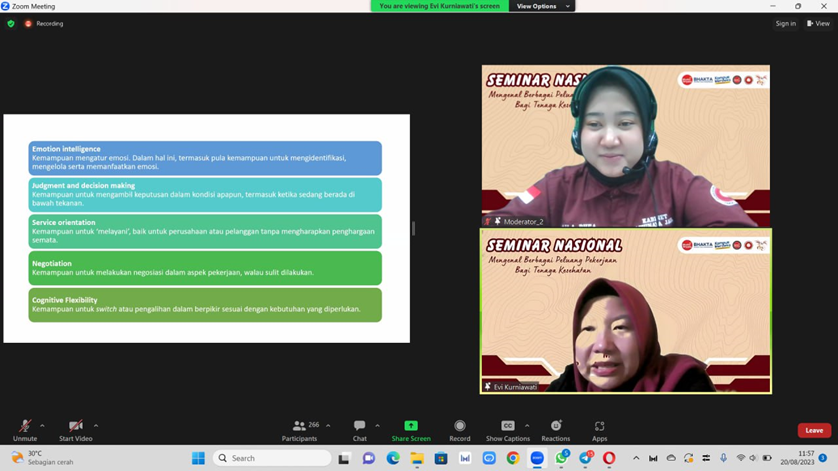The height and width of the screenshot is (471, 838).
Task: Click Sign in at top right
Action: click(x=786, y=24)
